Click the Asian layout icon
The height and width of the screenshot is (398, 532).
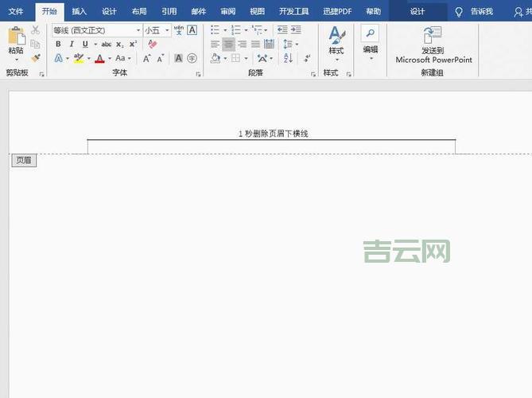point(262,58)
